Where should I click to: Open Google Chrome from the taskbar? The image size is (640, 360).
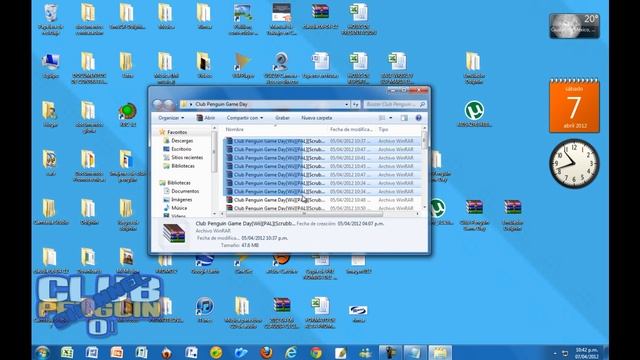[316, 352]
